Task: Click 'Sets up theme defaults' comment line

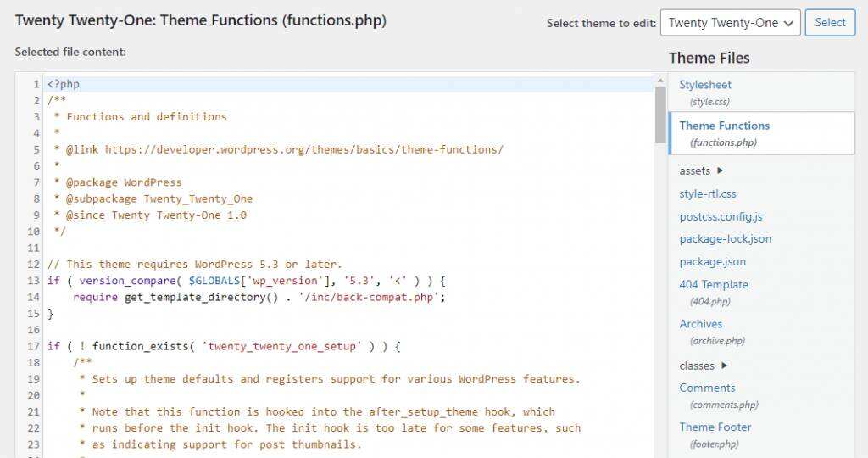Action: coord(330,379)
